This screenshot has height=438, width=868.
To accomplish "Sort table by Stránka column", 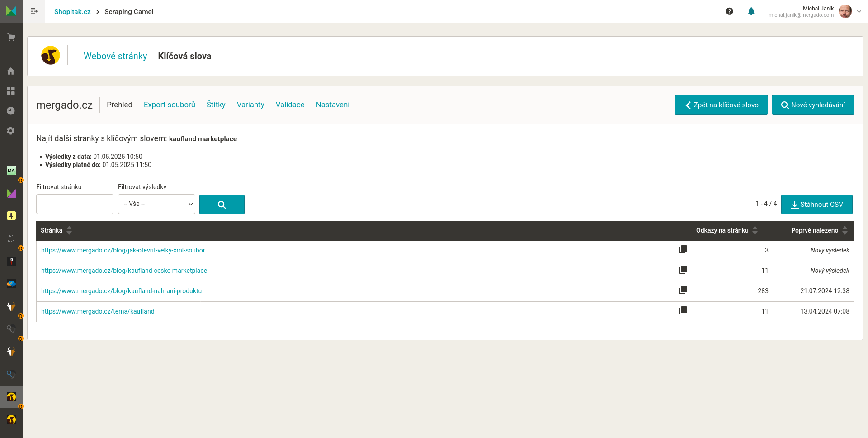I will [69, 230].
